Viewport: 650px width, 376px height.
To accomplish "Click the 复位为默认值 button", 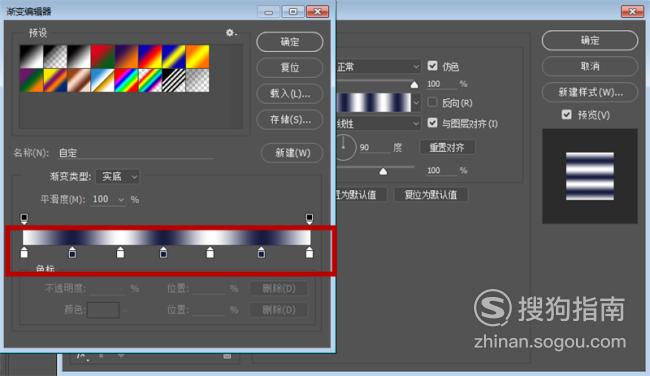I will click(431, 194).
